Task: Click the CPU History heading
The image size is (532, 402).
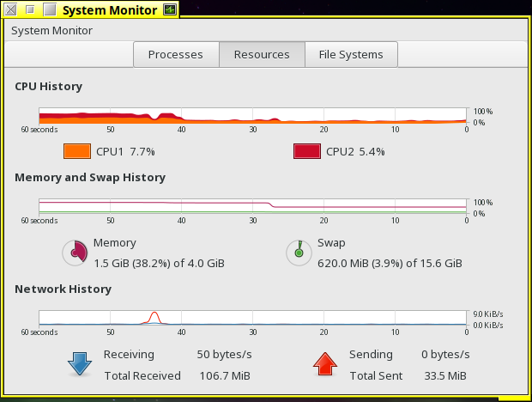Action: [x=49, y=86]
